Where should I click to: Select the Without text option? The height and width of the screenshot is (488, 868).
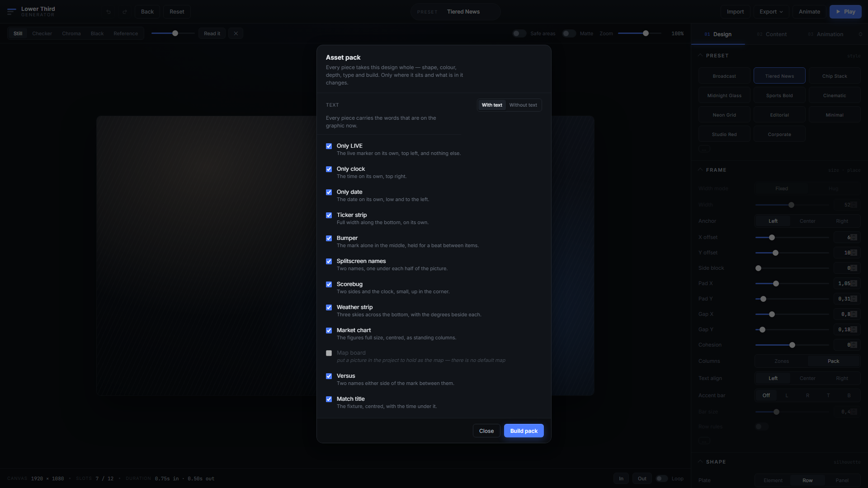[523, 105]
